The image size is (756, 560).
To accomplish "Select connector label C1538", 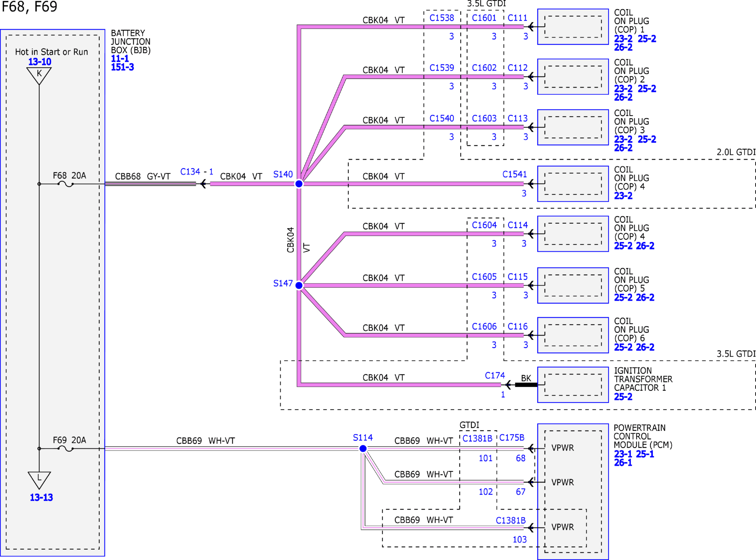I will tap(442, 18).
